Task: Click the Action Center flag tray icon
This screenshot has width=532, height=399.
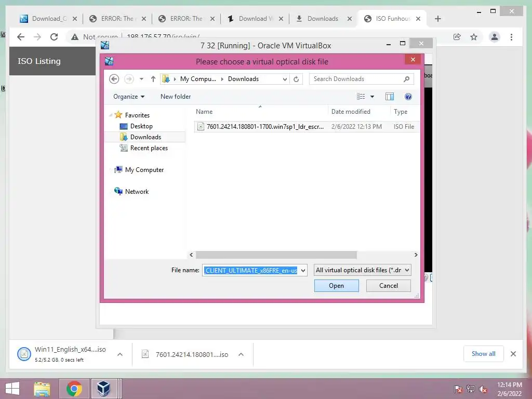Action: 458,389
